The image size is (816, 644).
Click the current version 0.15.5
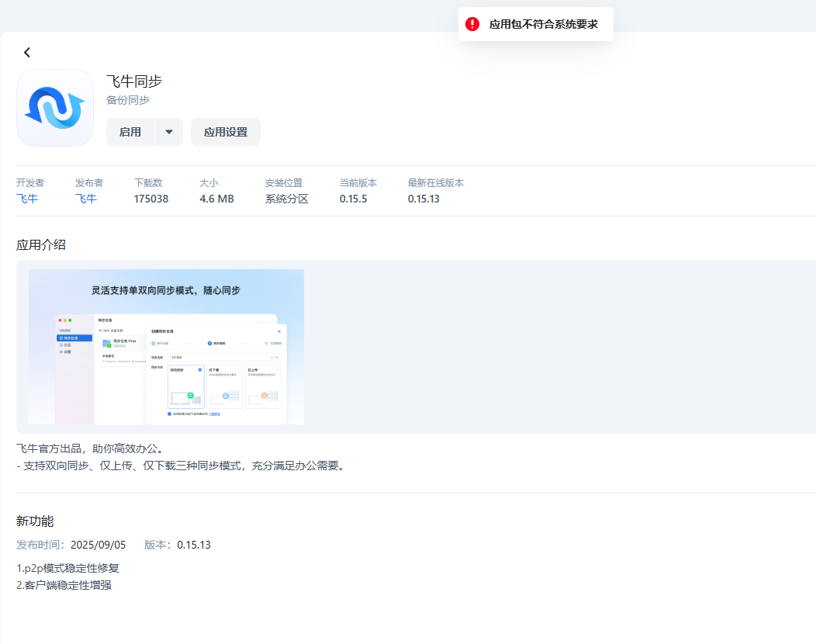[x=354, y=199]
